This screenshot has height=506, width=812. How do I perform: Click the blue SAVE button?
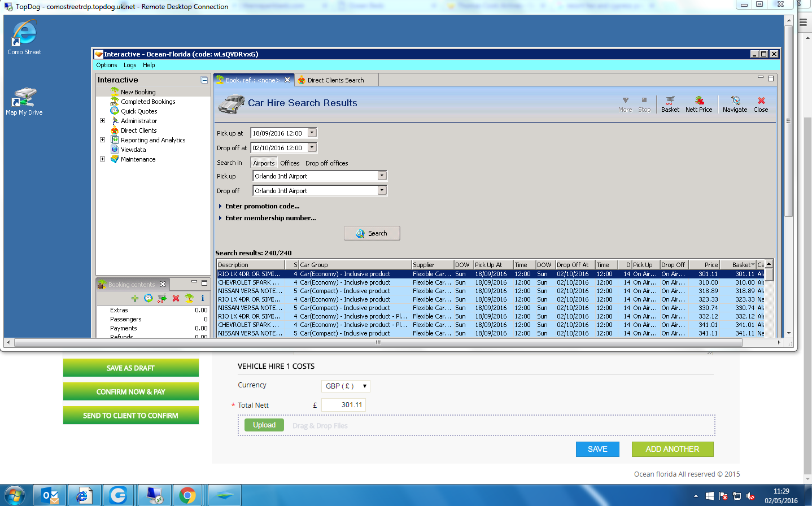[x=597, y=449]
